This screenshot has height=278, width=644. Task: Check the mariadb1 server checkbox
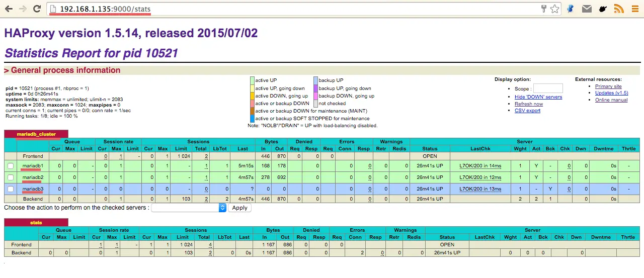click(11, 165)
